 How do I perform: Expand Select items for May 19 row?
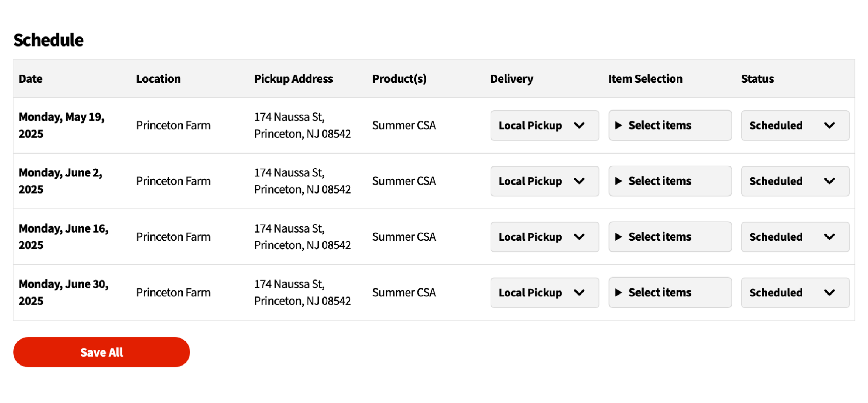tap(669, 126)
